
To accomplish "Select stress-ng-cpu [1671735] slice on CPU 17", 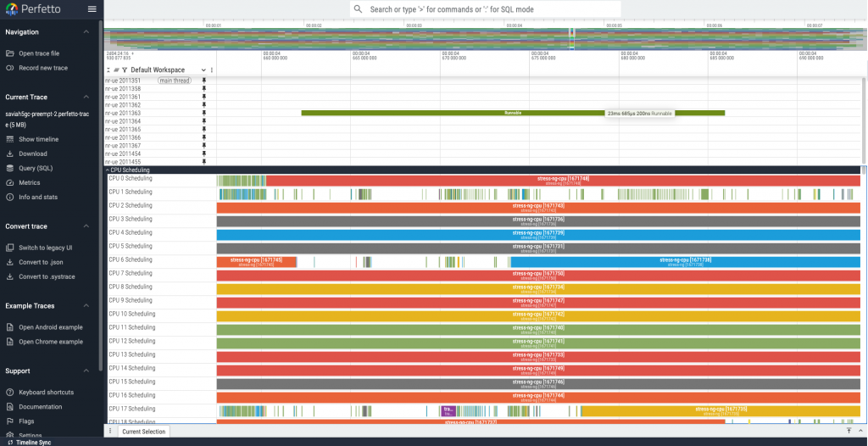I will pyautogui.click(x=721, y=411).
